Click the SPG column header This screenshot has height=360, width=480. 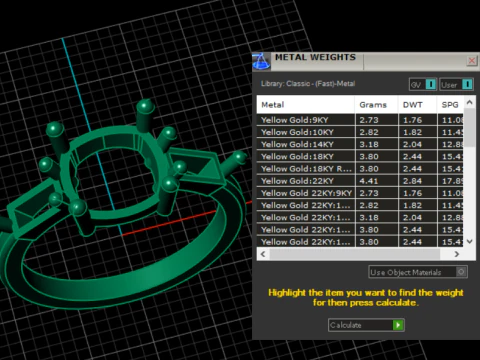[450, 105]
